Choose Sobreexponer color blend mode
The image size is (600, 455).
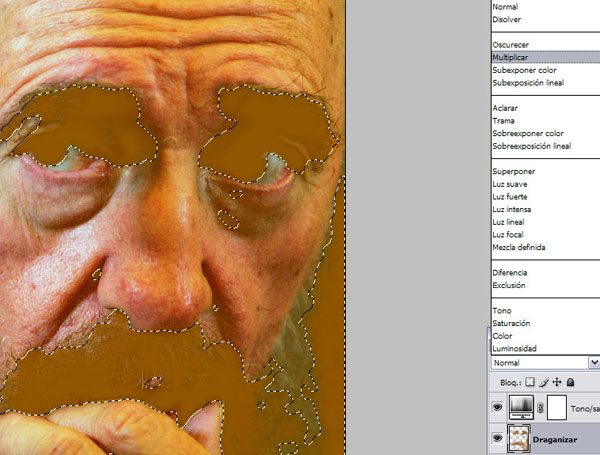[x=545, y=133]
